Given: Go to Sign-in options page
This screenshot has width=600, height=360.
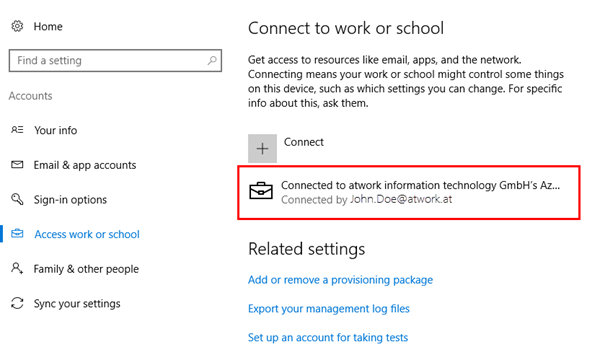Looking at the screenshot, I should pos(70,199).
